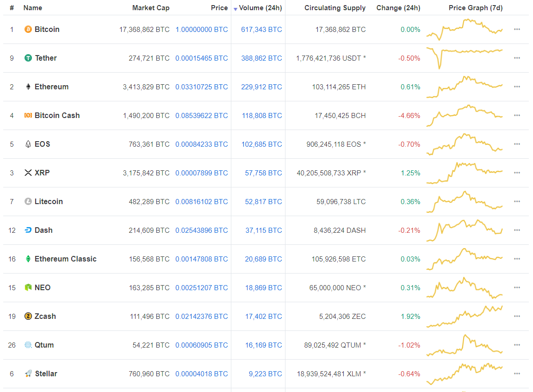Click the Stellar rocket logo icon
Image resolution: width=533 pixels, height=392 pixels.
click(28, 373)
